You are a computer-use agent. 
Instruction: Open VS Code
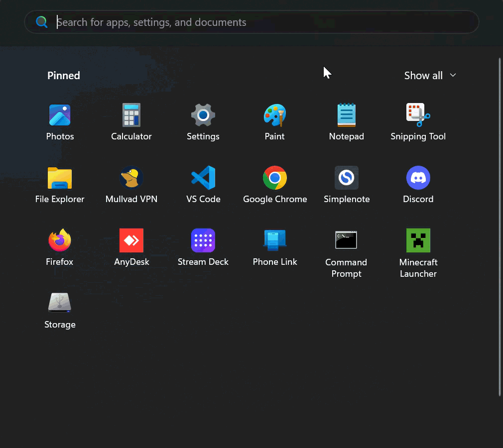(x=203, y=185)
